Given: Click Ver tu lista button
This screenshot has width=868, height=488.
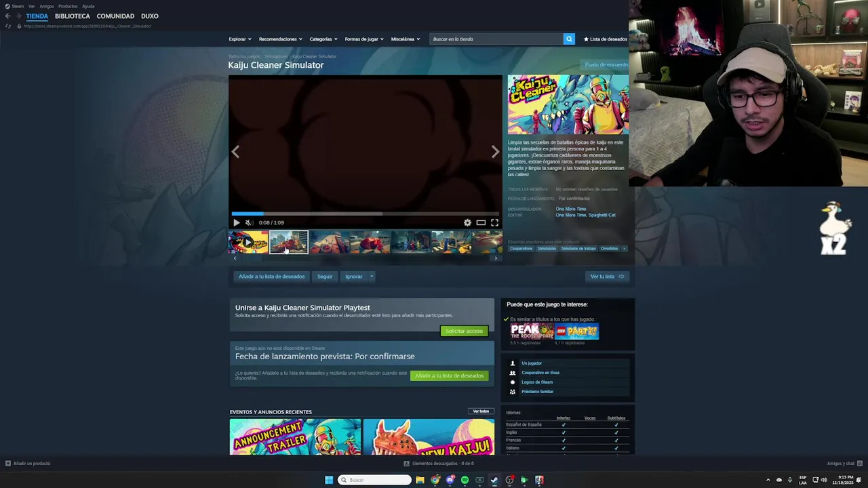Looking at the screenshot, I should [607, 277].
